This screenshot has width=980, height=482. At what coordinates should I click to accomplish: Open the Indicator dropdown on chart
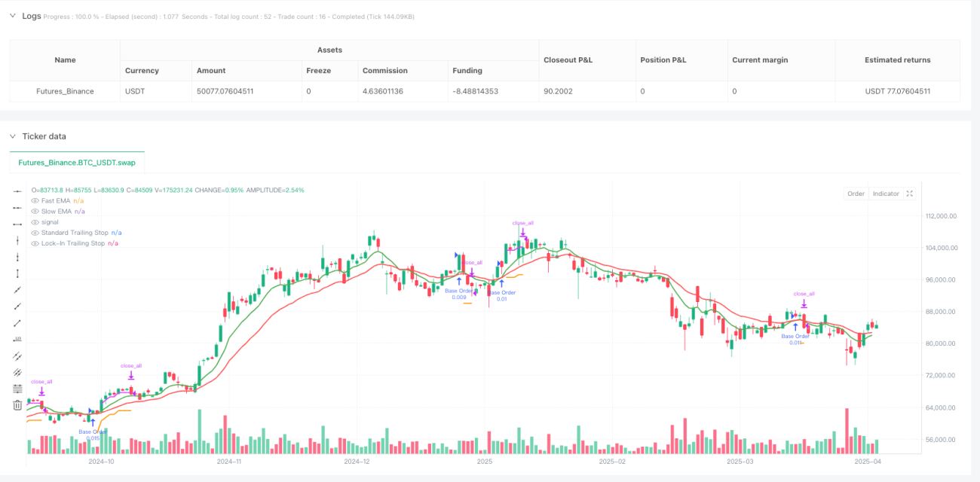pyautogui.click(x=886, y=194)
